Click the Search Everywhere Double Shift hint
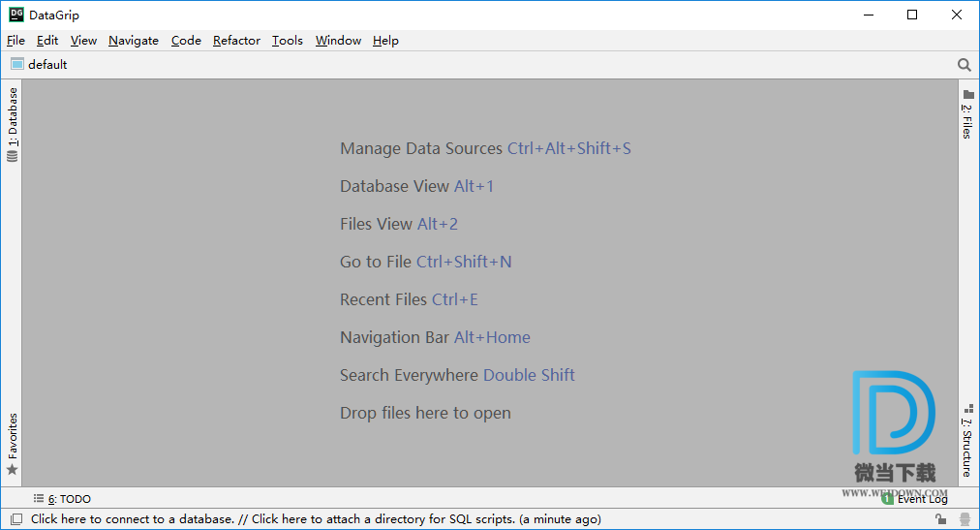980x530 pixels. [457, 375]
